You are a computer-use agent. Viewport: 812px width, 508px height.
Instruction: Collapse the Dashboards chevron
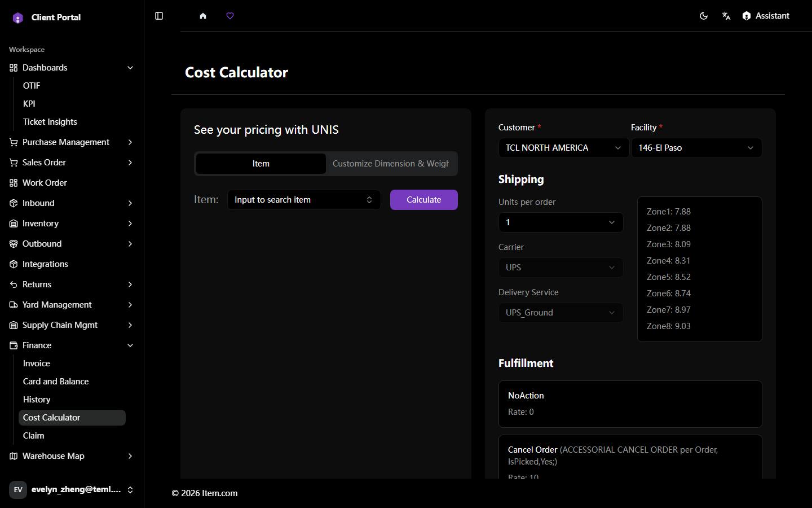tap(130, 68)
